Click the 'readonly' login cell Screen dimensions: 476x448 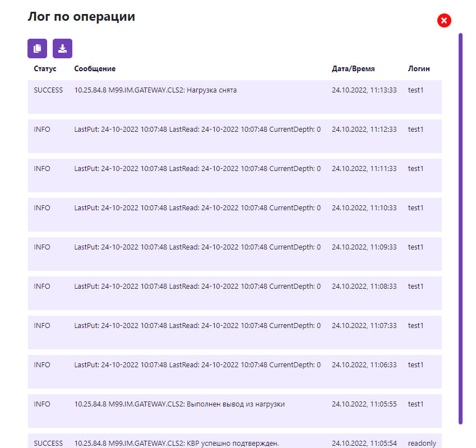(x=422, y=443)
